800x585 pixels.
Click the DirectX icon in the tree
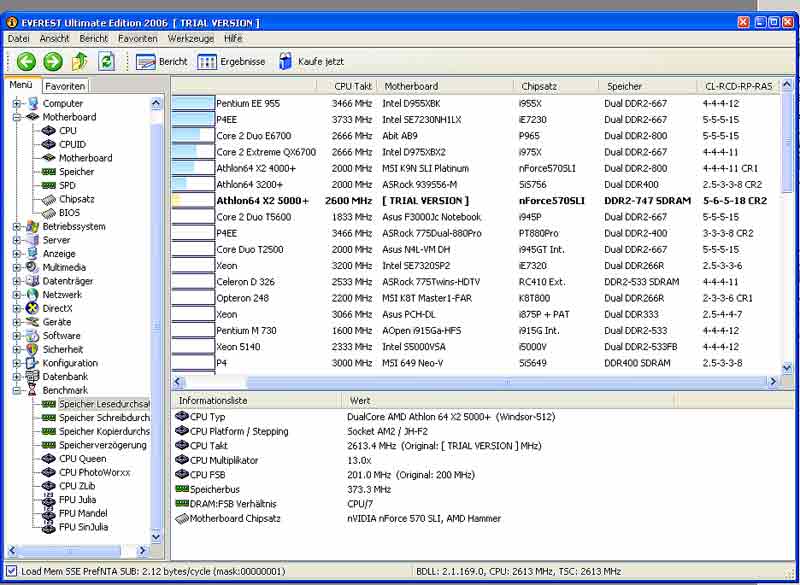point(32,309)
